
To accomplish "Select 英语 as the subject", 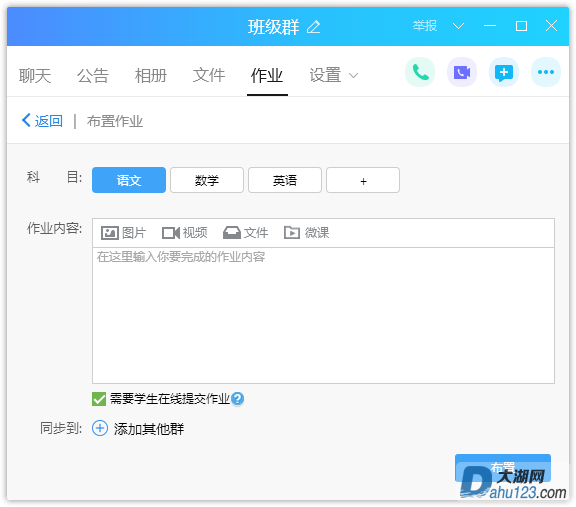I will point(285,180).
